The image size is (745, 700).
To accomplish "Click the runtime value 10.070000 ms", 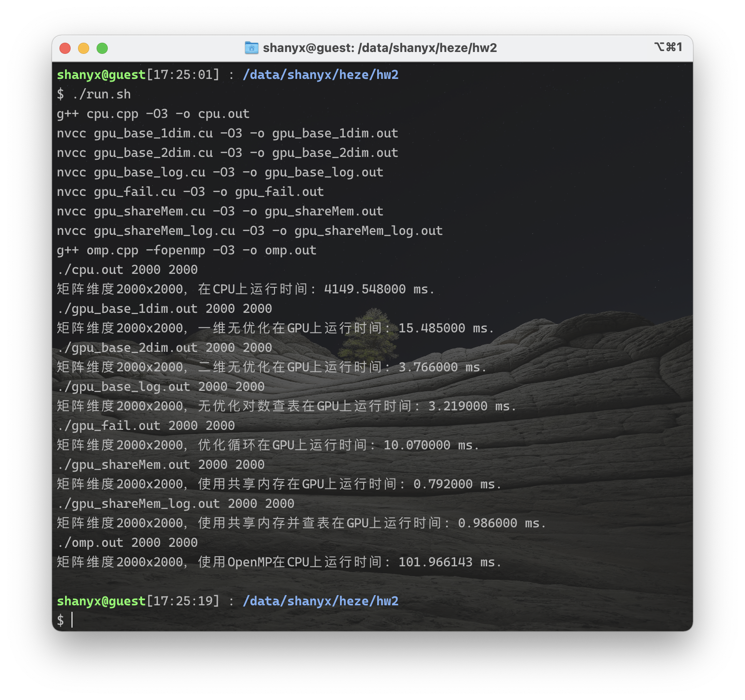I will [x=431, y=445].
